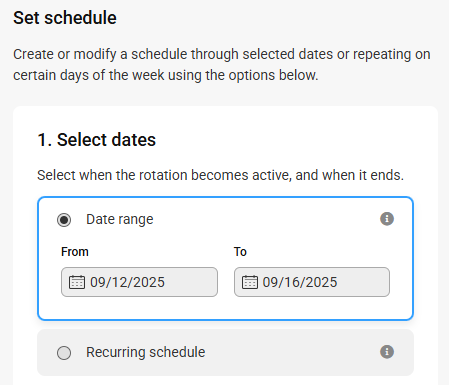This screenshot has height=385, width=449.
Task: Focus the From date input box
Action: click(x=139, y=282)
